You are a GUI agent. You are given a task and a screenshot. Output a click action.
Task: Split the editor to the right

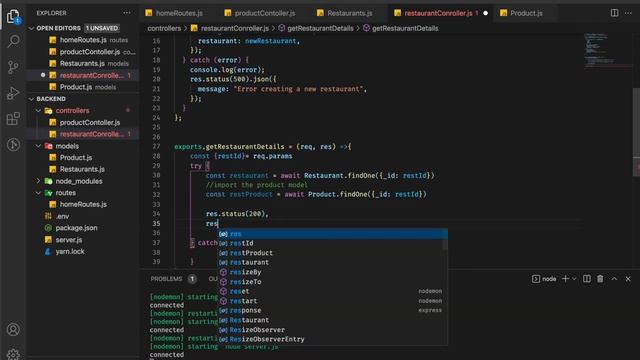[x=614, y=13]
